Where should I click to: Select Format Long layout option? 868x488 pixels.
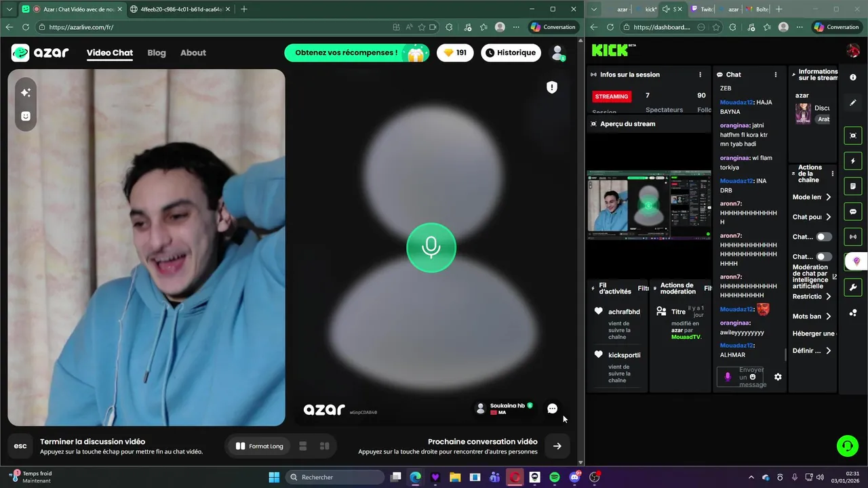[x=259, y=446]
